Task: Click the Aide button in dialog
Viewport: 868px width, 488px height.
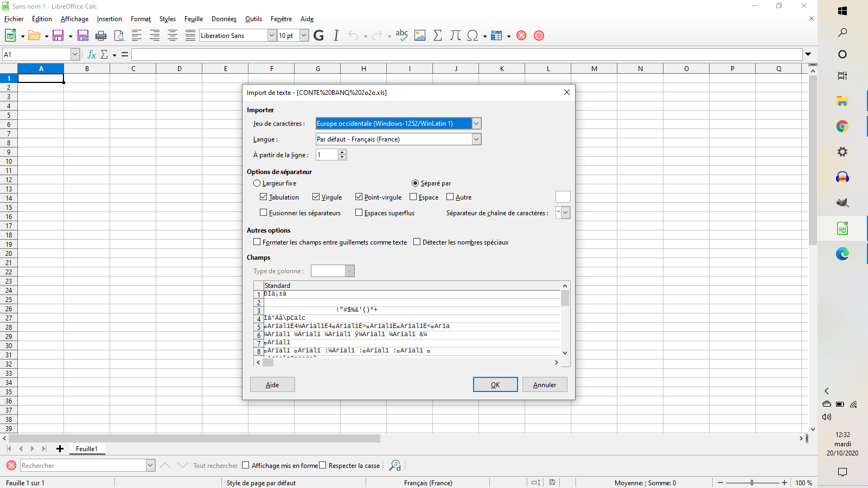Action: point(272,384)
